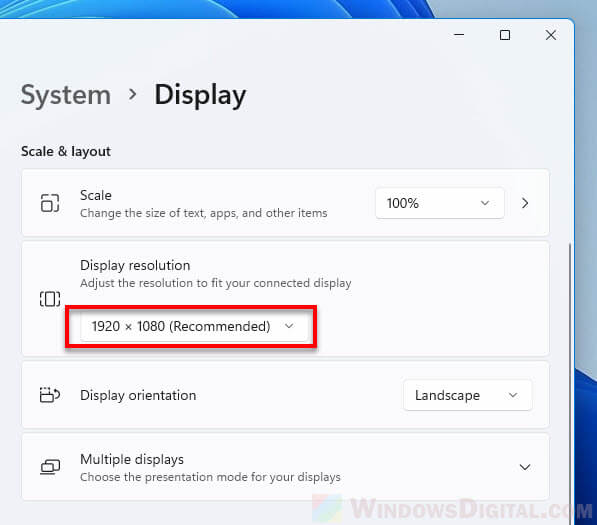Maximize the Settings window
The height and width of the screenshot is (525, 597).
point(505,35)
